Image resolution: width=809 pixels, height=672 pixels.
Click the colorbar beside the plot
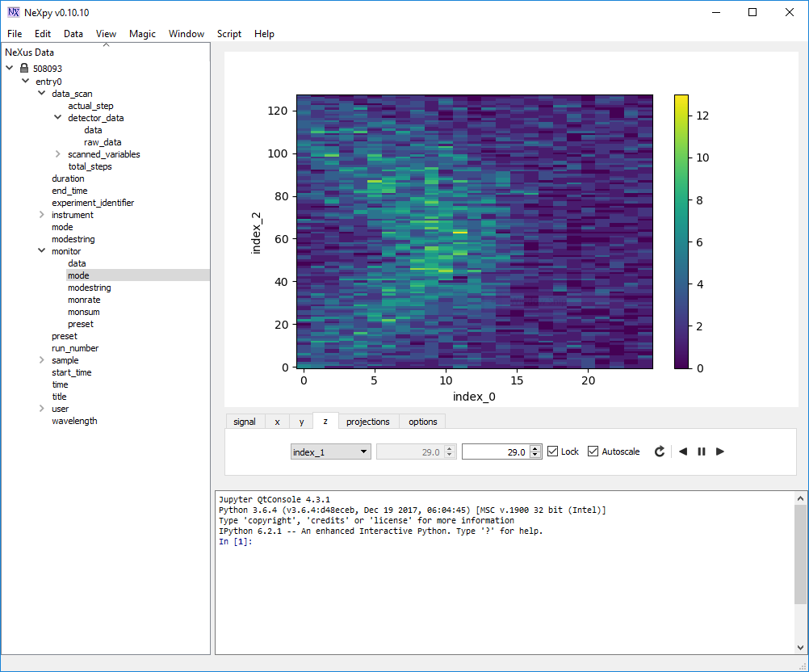(681, 231)
